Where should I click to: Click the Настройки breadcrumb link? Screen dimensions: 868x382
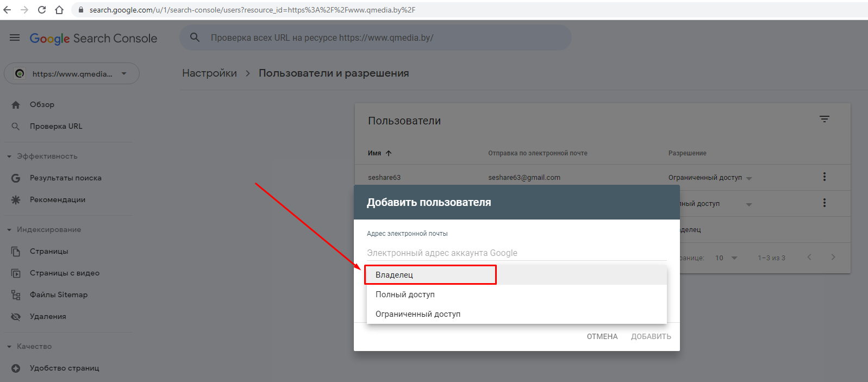(209, 73)
